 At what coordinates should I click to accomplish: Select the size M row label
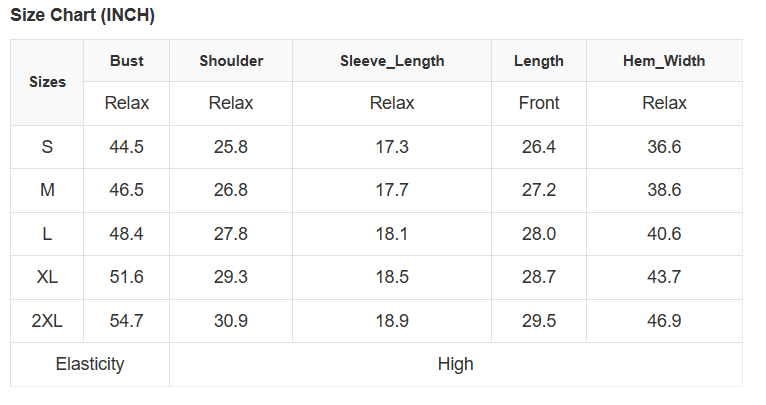47,190
